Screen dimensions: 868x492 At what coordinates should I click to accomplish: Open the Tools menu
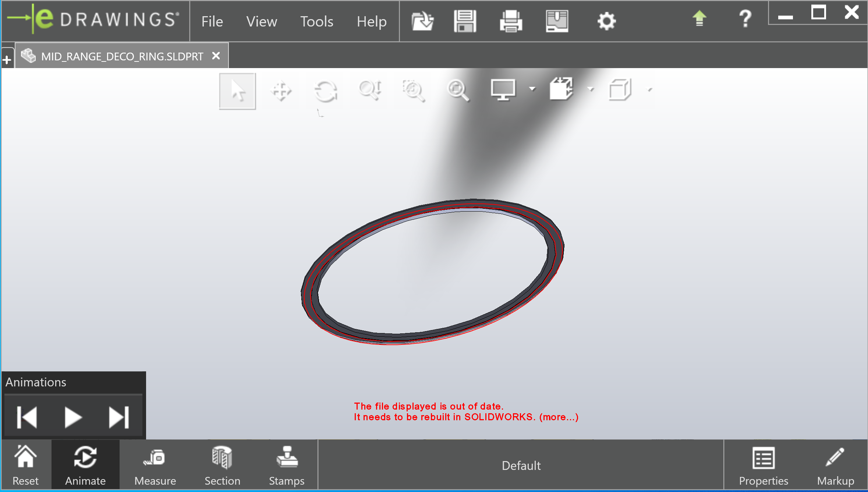coord(316,21)
